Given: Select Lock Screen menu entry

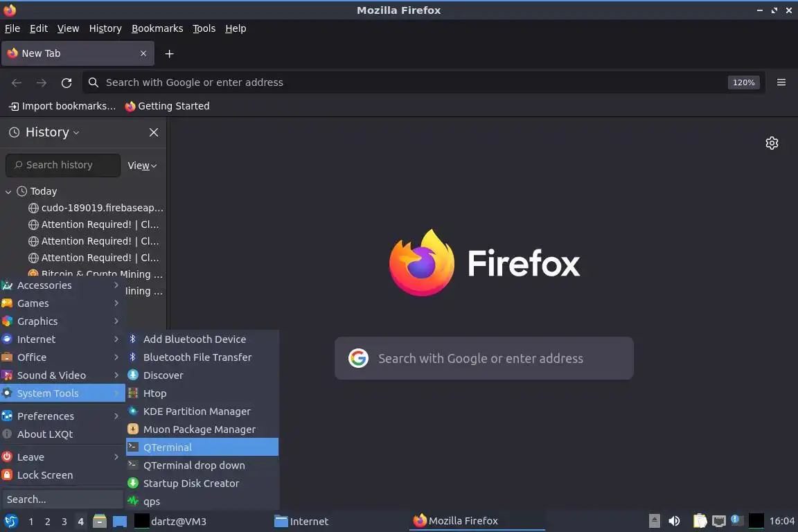Looking at the screenshot, I should point(62,475).
